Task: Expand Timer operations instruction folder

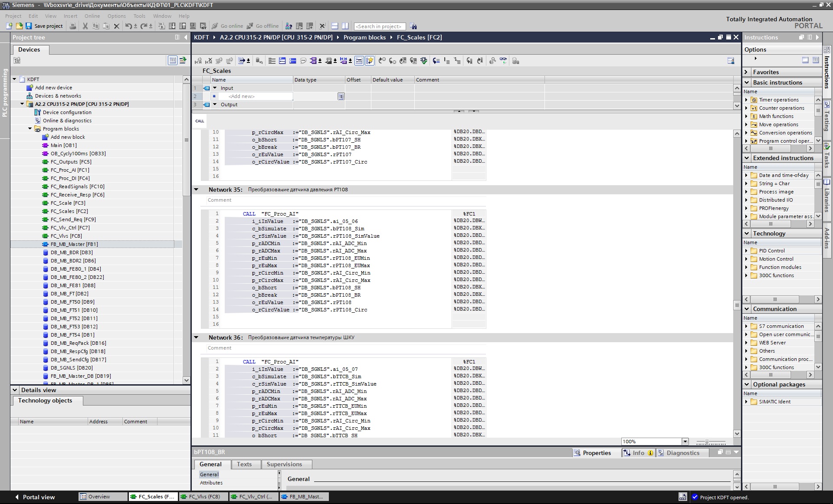Action: tap(746, 100)
